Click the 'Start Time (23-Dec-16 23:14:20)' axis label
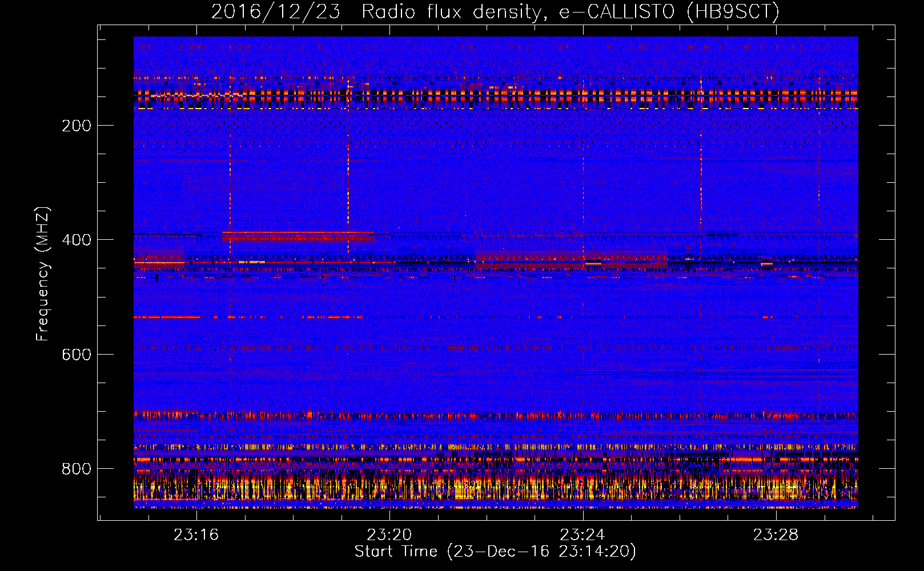This screenshot has height=571, width=924. (x=495, y=552)
